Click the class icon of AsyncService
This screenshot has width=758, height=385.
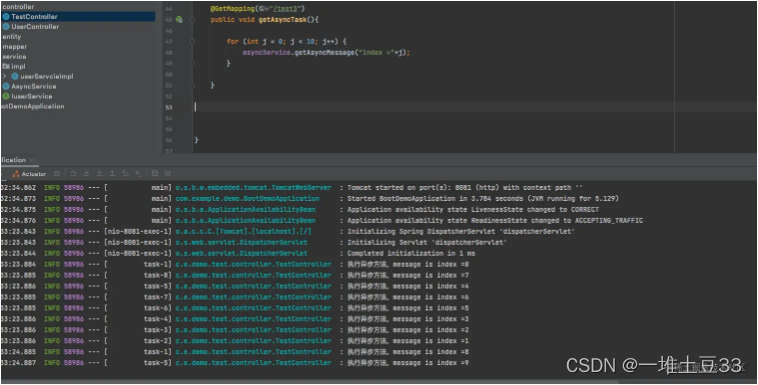point(6,86)
